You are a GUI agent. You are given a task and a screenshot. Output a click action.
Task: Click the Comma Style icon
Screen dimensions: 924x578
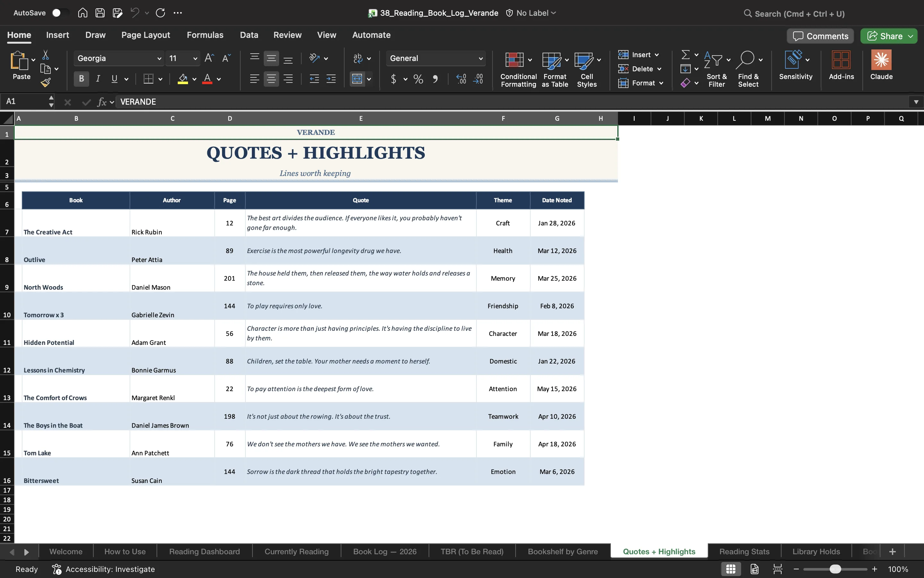click(435, 79)
